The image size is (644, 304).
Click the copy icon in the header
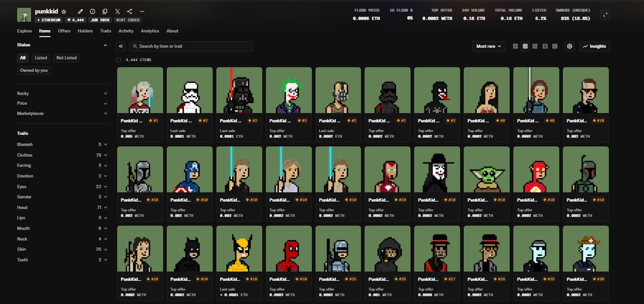[x=105, y=11]
